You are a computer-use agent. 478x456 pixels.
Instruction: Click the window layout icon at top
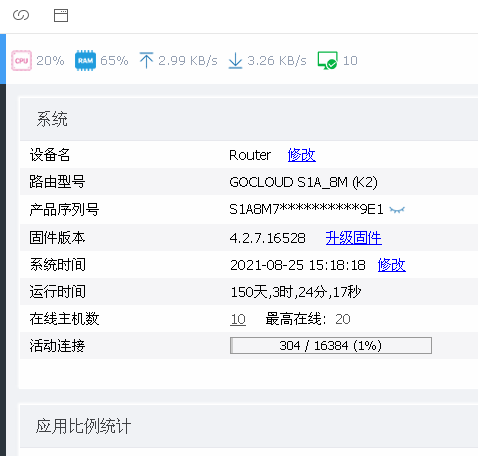[61, 15]
